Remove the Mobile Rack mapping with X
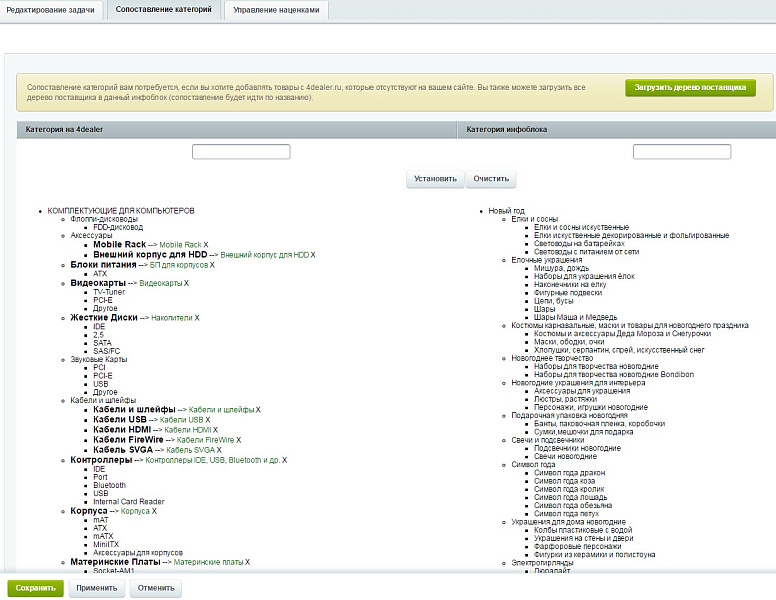Viewport: 776px width, 600px height. click(206, 245)
